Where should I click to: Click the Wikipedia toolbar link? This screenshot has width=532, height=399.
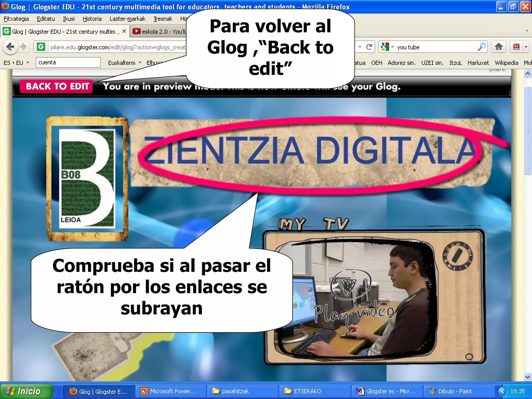[506, 63]
